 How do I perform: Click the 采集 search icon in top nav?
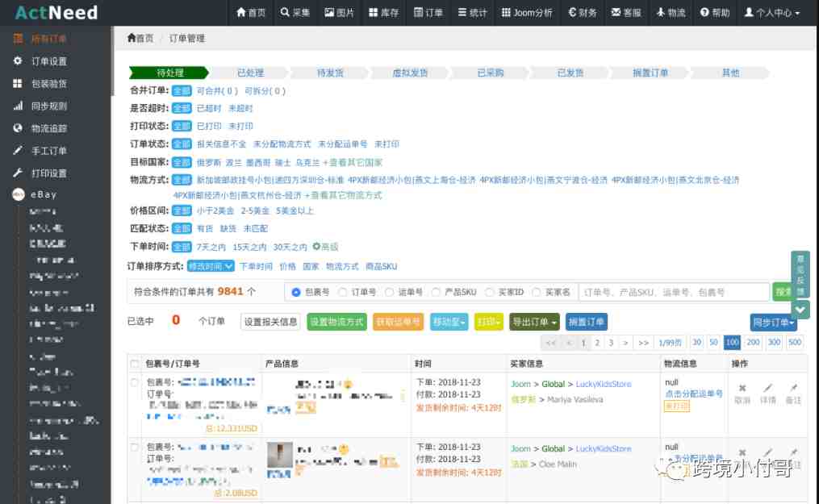(x=285, y=12)
